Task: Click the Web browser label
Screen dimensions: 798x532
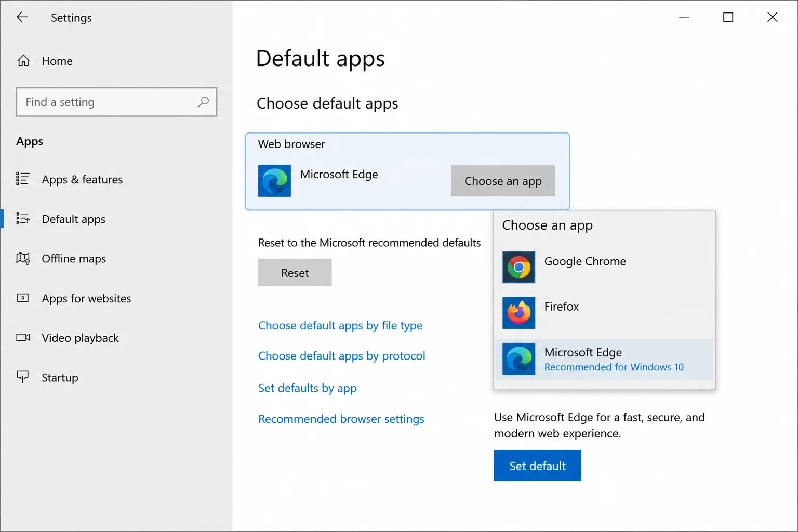Action: (x=291, y=144)
